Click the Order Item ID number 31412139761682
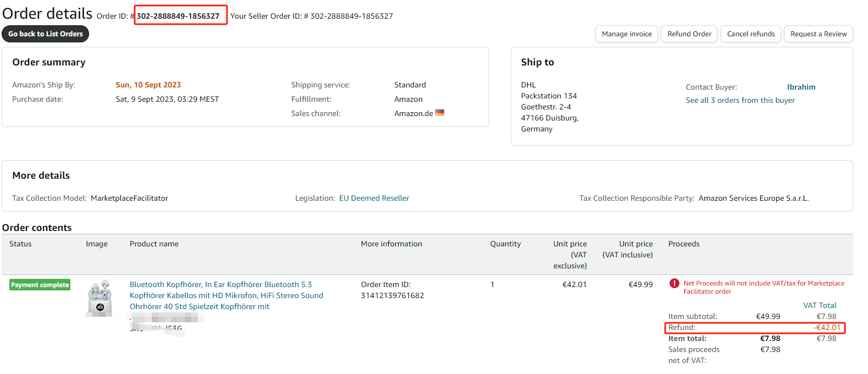This screenshot has width=868, height=374. click(392, 295)
